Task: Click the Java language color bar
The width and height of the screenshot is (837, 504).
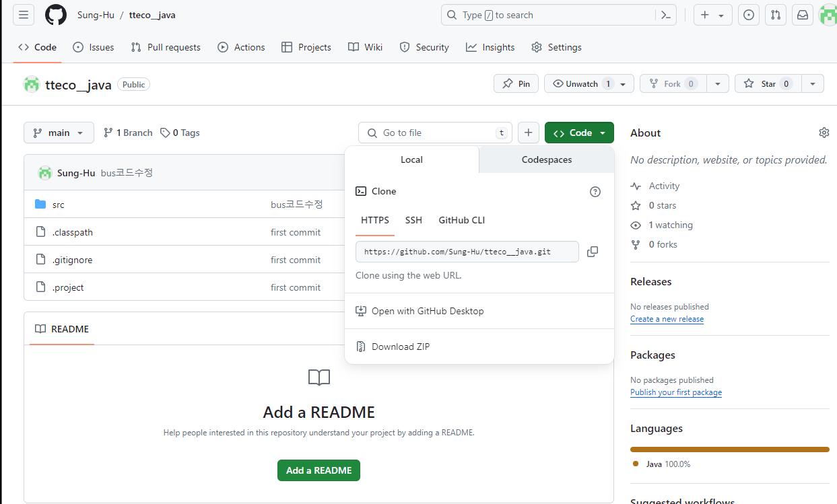Action: tap(730, 449)
